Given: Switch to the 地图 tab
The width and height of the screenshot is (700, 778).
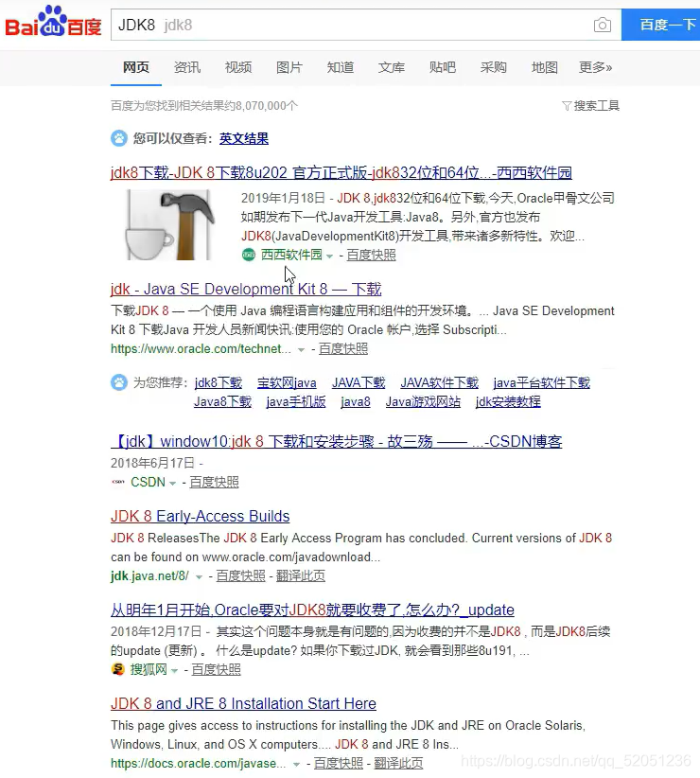Looking at the screenshot, I should 544,67.
